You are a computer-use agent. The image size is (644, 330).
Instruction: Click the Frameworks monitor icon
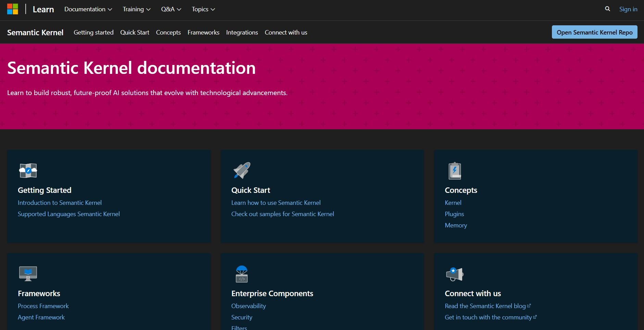(x=28, y=274)
